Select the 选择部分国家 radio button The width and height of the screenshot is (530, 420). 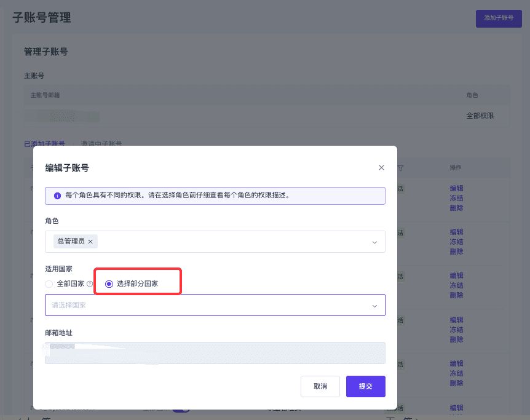click(x=109, y=283)
